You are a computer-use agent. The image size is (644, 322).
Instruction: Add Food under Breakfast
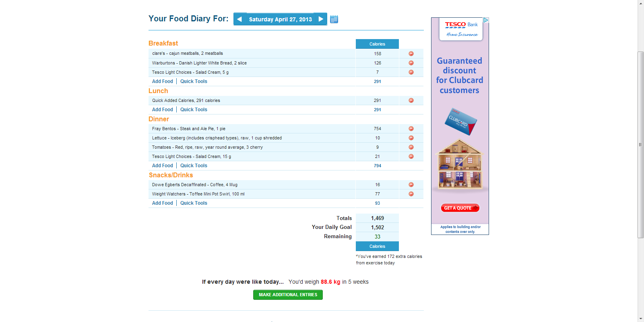163,81
